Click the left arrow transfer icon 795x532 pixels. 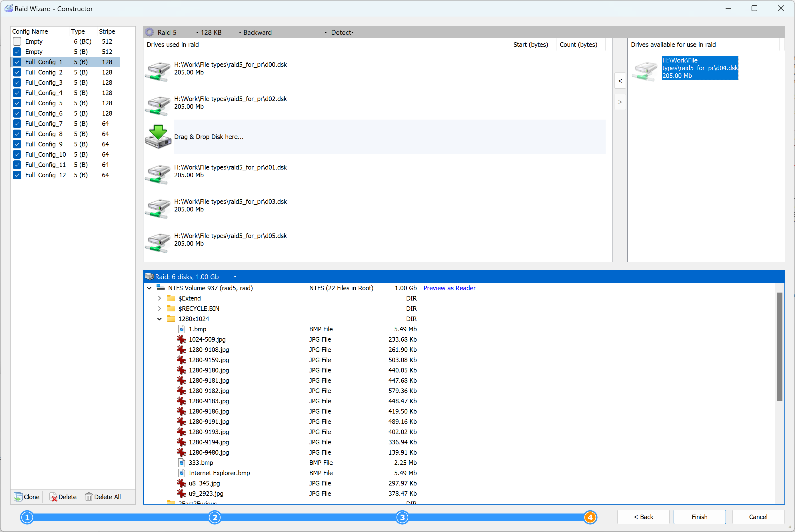coord(620,81)
